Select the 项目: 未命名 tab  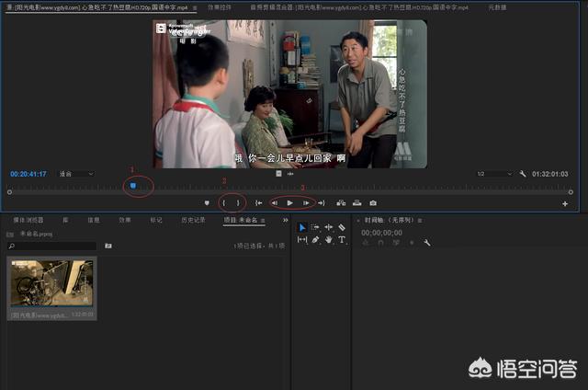pyautogui.click(x=241, y=220)
